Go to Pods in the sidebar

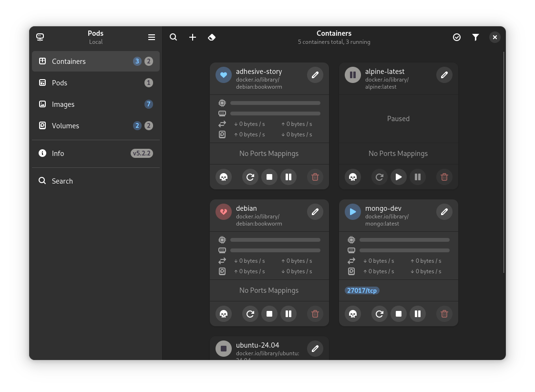(x=96, y=83)
